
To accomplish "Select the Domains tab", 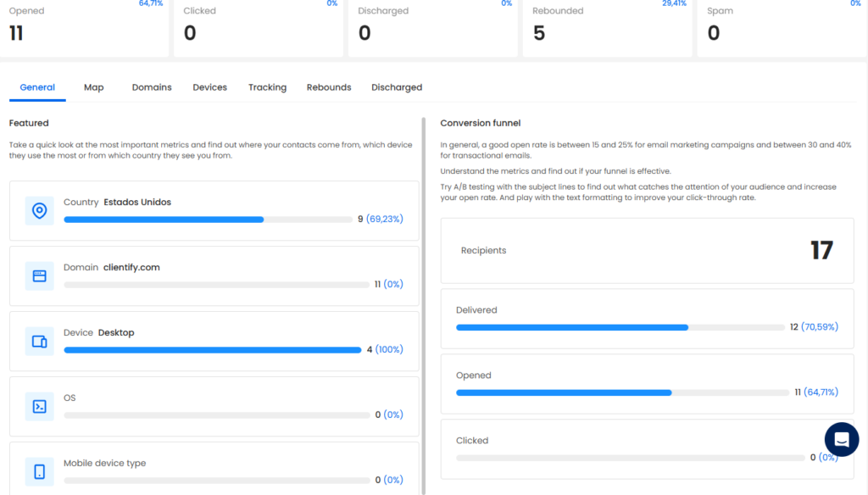I will [152, 87].
